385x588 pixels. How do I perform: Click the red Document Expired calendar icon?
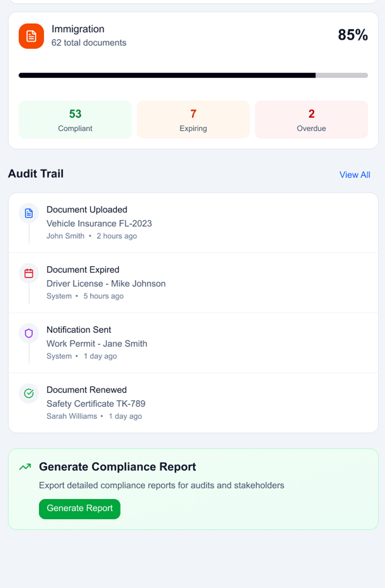tap(29, 273)
